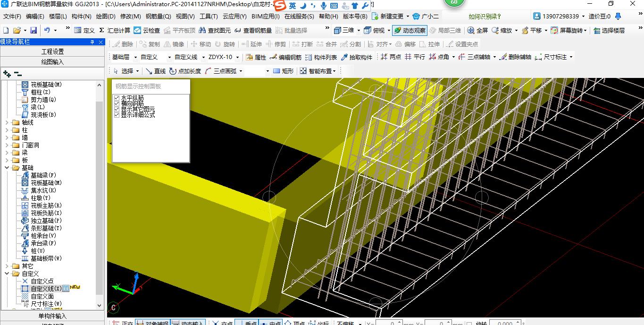Select 两点 two-point axis tool
The width and height of the screenshot is (644, 325).
pos(391,57)
